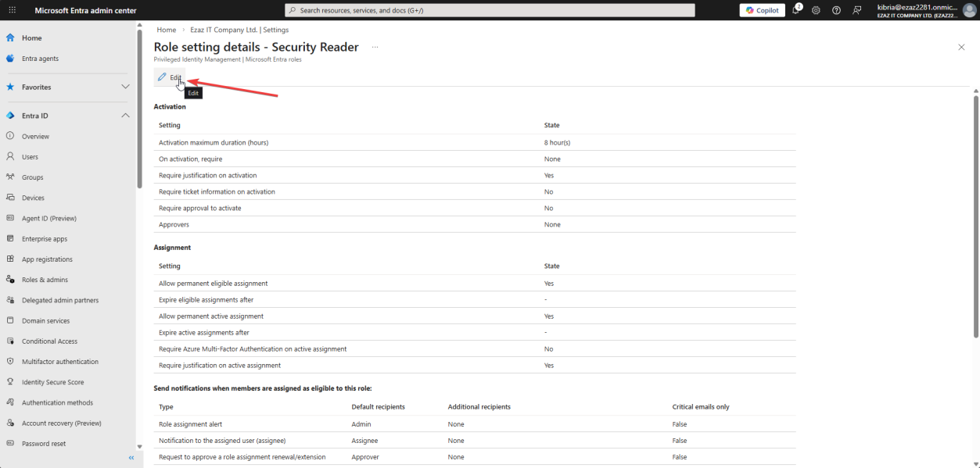Click the Roles & admins icon

click(x=10, y=280)
